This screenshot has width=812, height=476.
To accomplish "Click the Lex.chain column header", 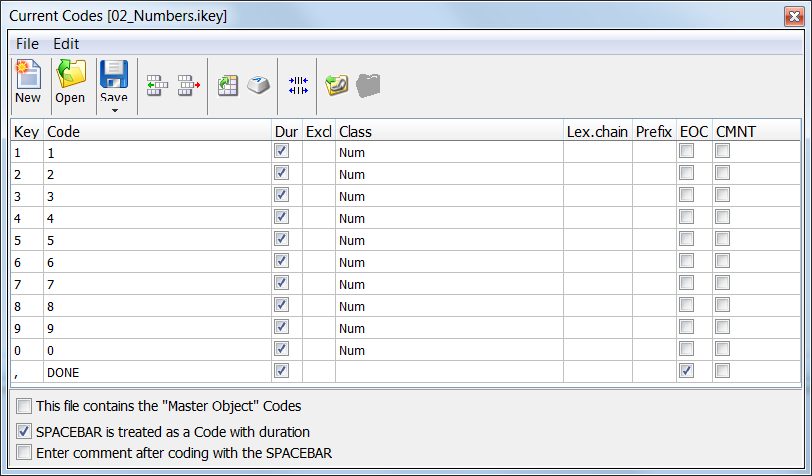I will 597,131.
